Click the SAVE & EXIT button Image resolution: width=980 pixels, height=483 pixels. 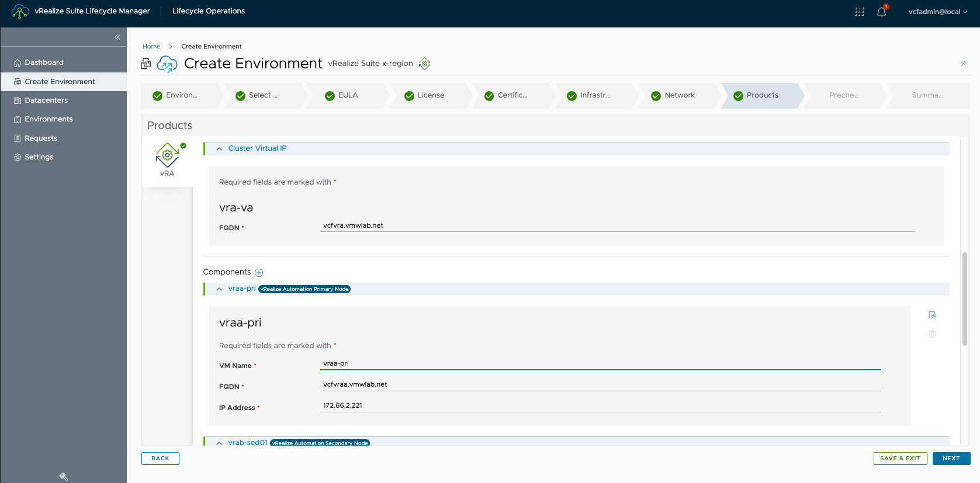click(x=900, y=458)
